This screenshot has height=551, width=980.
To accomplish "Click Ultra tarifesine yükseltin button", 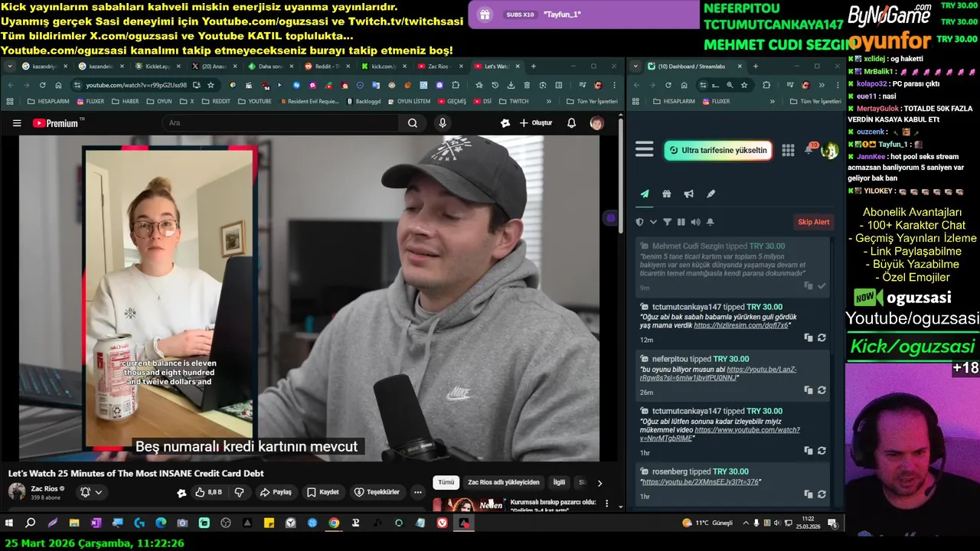I will [x=717, y=150].
